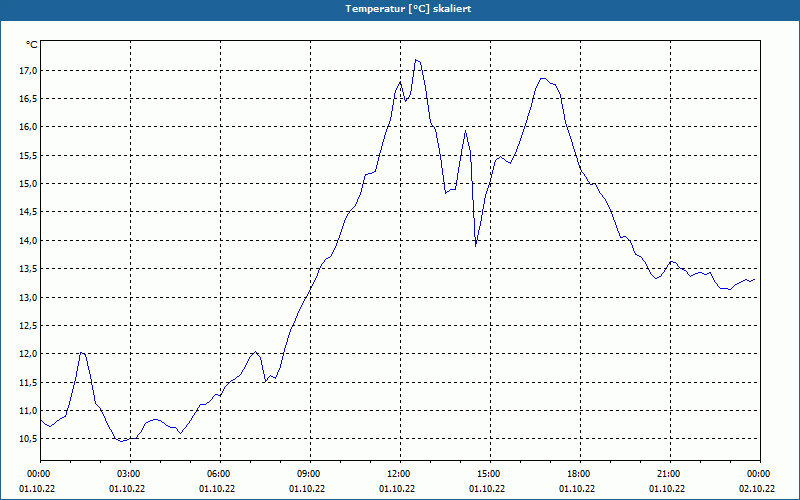
Task: Pick the 15,0 y-axis label
Action: [29, 184]
